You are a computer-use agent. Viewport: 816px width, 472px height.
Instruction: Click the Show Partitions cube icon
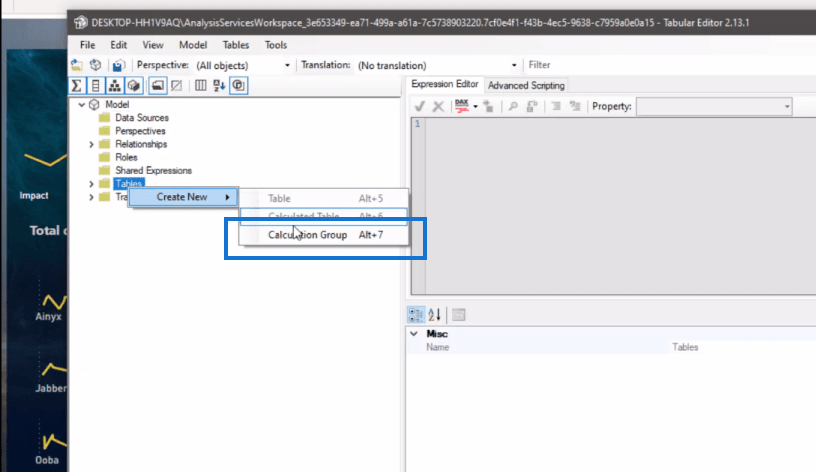coord(132,85)
